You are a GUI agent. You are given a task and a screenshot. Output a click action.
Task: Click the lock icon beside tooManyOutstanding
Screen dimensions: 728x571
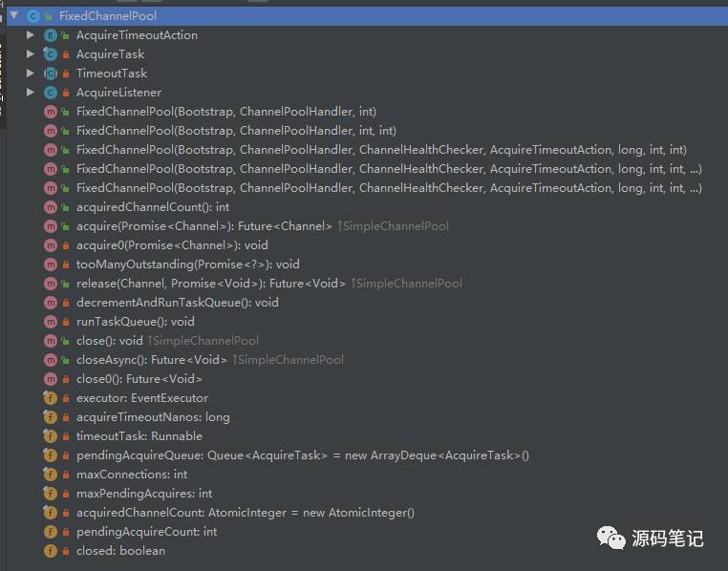pos(65,264)
